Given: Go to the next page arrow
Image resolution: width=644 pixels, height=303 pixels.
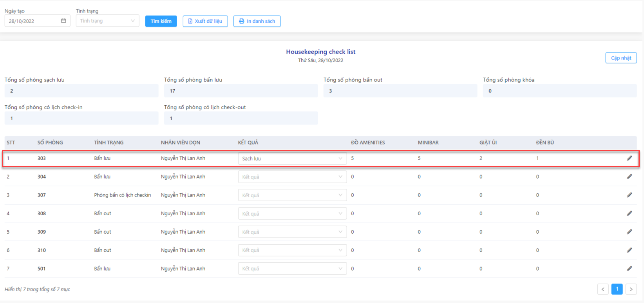Looking at the screenshot, I should click(631, 289).
